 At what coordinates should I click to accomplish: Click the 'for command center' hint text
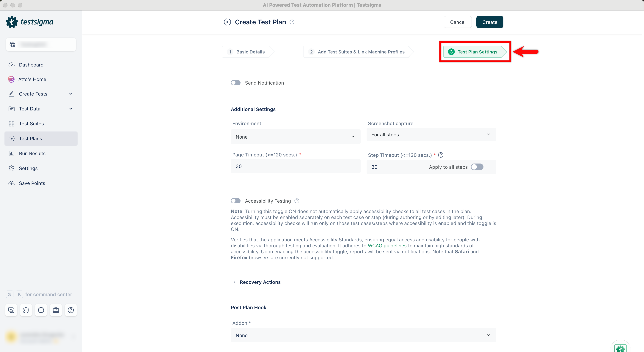pyautogui.click(x=49, y=294)
